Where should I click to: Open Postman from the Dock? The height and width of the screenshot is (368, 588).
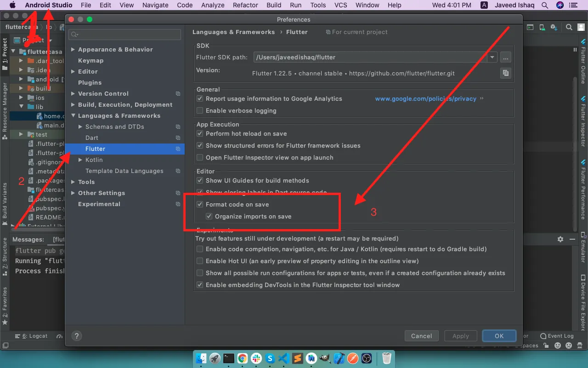353,358
